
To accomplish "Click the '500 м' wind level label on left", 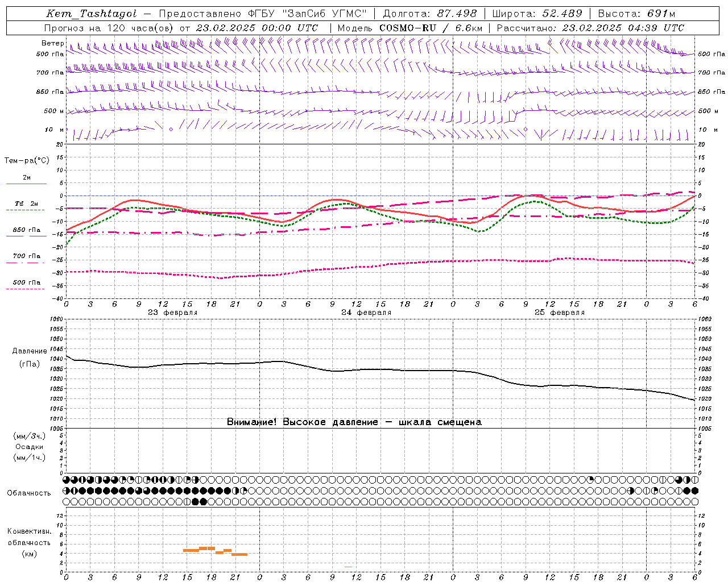I will click(54, 111).
